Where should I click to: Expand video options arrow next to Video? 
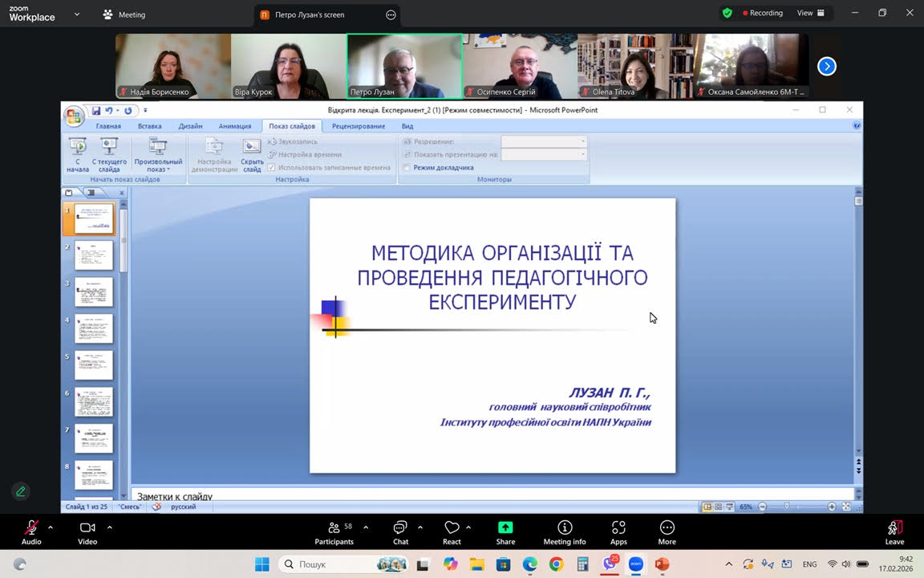point(110,527)
